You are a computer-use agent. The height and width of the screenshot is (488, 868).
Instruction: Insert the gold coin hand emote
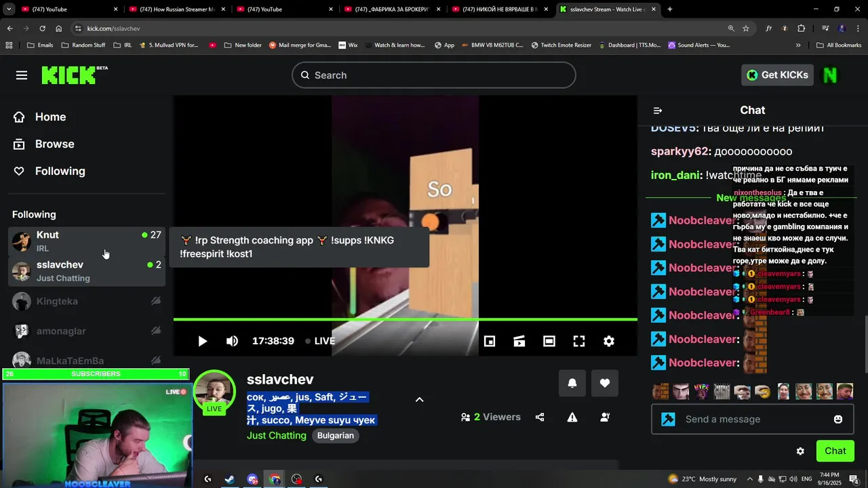(763, 391)
